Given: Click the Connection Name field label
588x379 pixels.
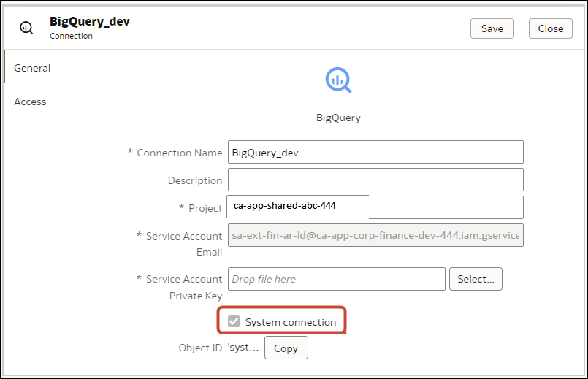Looking at the screenshot, I should [179, 153].
